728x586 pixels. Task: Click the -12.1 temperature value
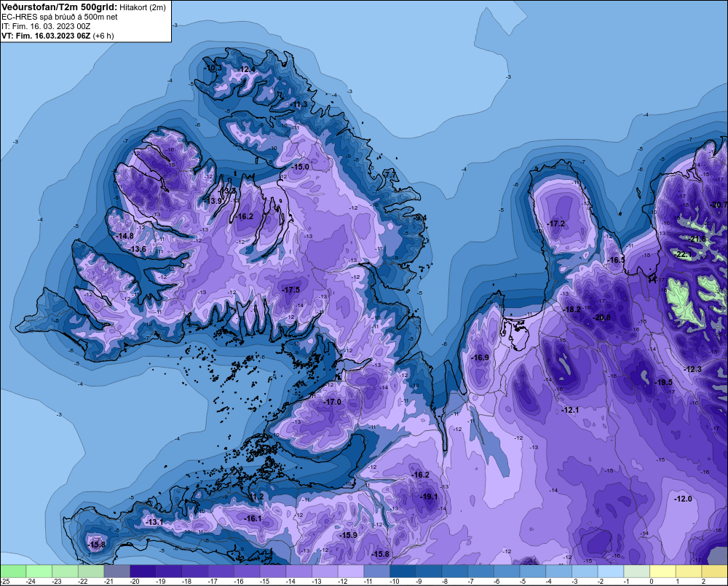click(570, 410)
